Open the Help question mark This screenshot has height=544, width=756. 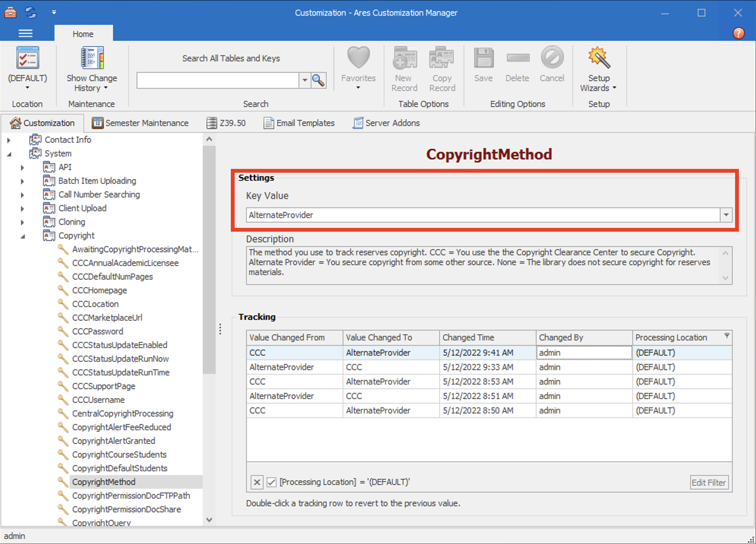tap(739, 33)
